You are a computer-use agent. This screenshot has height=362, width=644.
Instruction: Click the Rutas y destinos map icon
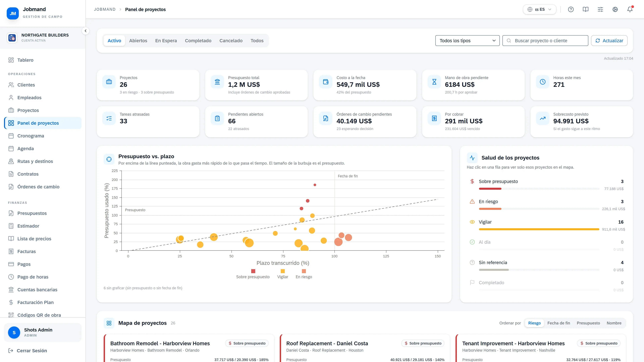[x=11, y=161]
